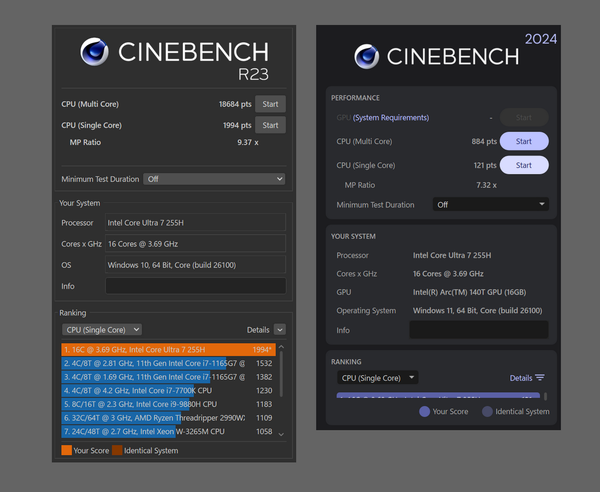Image resolution: width=600 pixels, height=492 pixels.
Task: Click the Your Score legend circle in Cinebench 2024
Action: coord(424,411)
